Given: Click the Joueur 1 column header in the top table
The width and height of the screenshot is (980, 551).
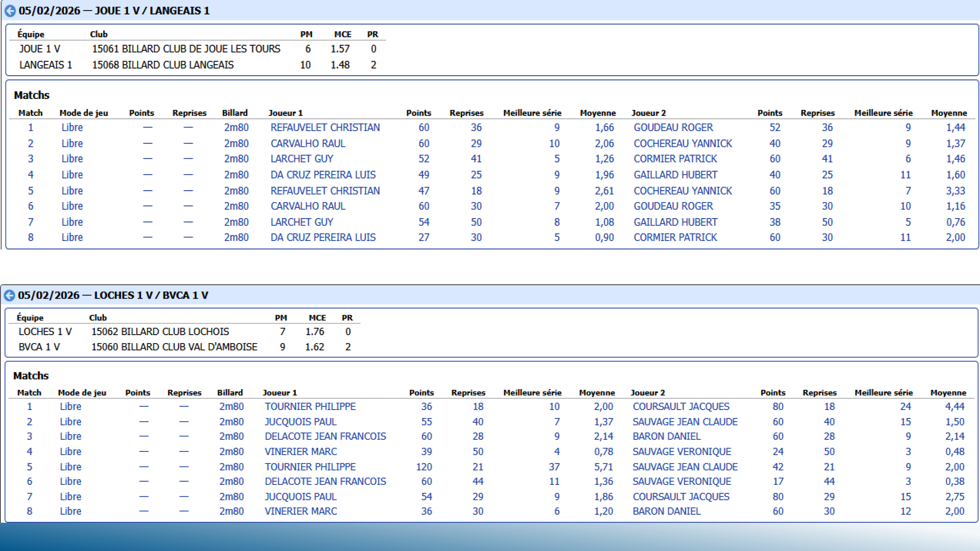Looking at the screenshot, I should pos(285,113).
